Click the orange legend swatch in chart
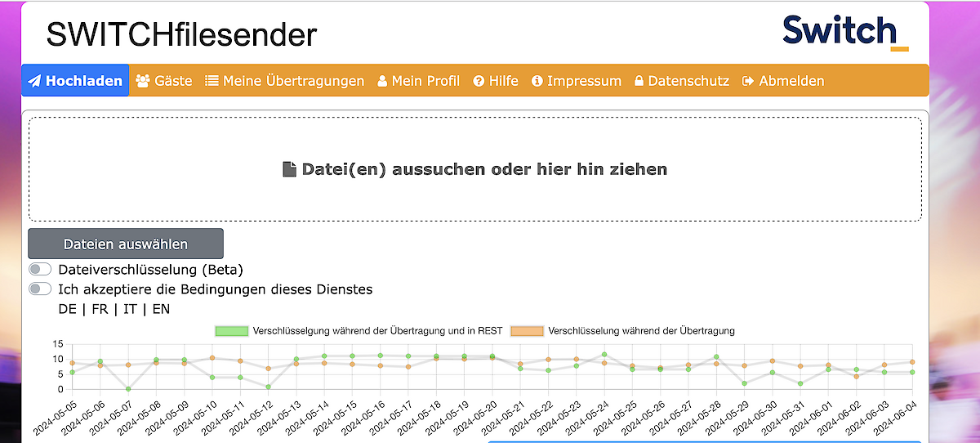The height and width of the screenshot is (443, 980). coord(527,331)
